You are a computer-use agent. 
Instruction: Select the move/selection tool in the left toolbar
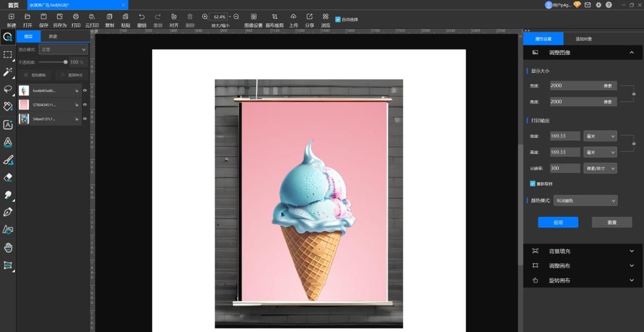coord(8,38)
